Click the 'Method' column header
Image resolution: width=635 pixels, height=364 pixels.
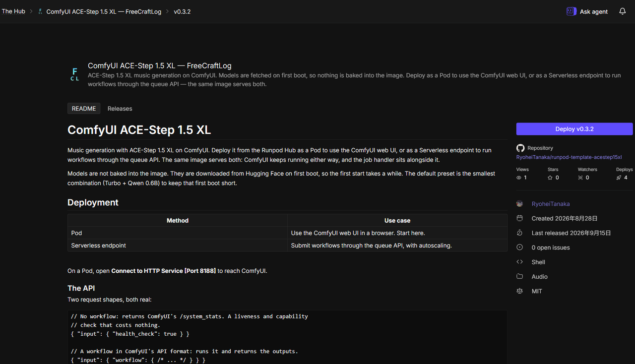(x=178, y=221)
